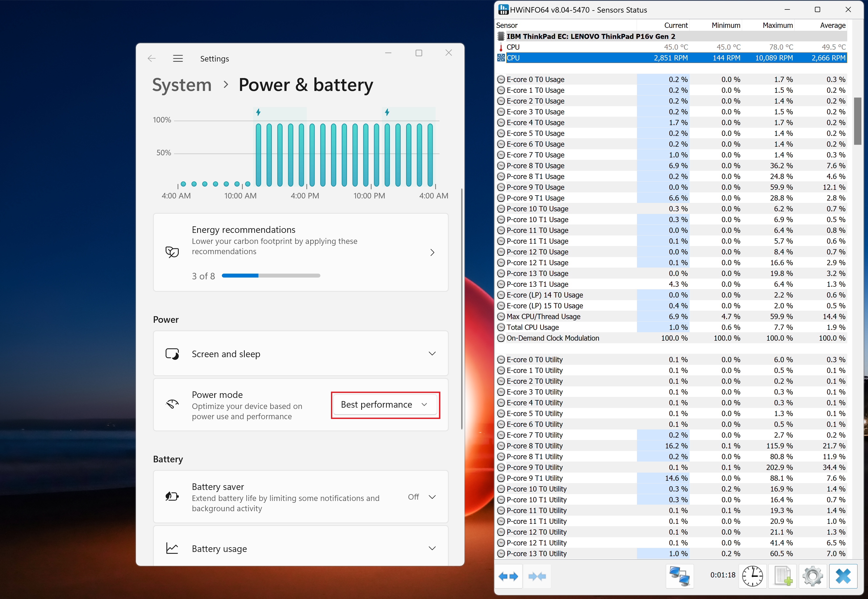Open the Settings navigation hamburger menu
868x599 pixels.
coord(178,58)
